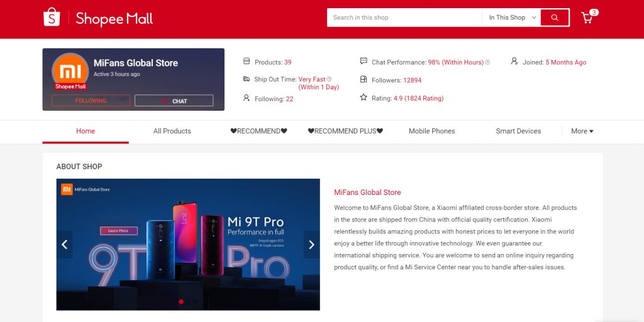Click Learn More on the banner
Image resolution: width=644 pixels, height=322 pixels.
click(x=118, y=231)
